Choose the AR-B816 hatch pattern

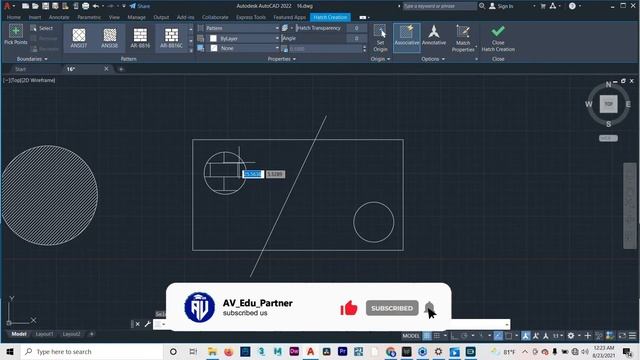pos(140,38)
